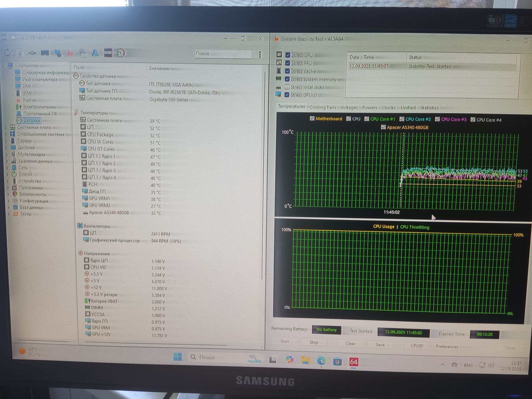Switch to Cooling Fans tab
The height and width of the screenshot is (399, 532).
tap(323, 107)
